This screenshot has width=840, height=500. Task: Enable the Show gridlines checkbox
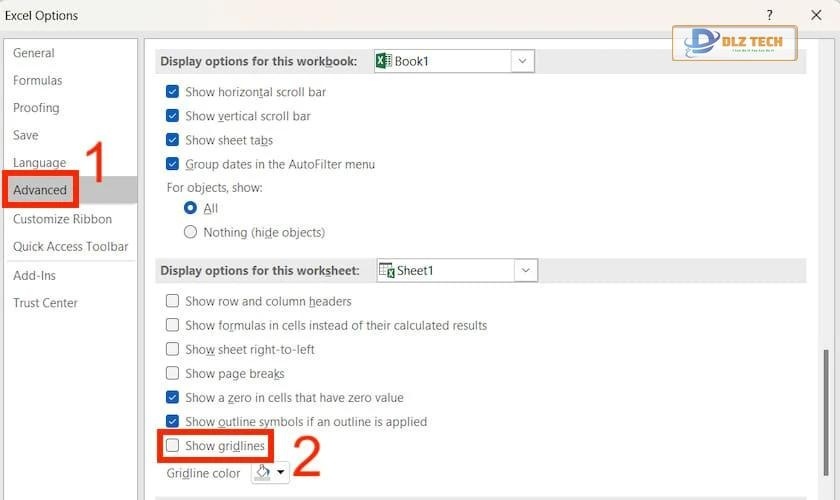[172, 445]
